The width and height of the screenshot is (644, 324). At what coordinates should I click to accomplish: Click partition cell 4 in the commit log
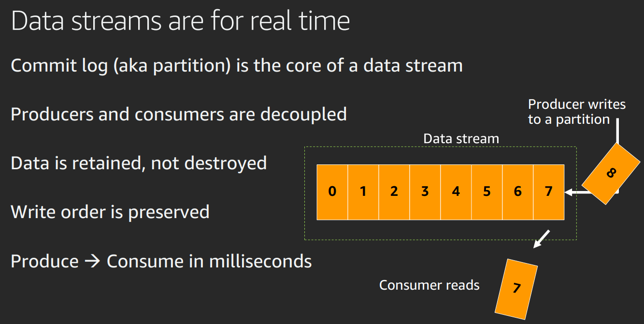tap(456, 192)
